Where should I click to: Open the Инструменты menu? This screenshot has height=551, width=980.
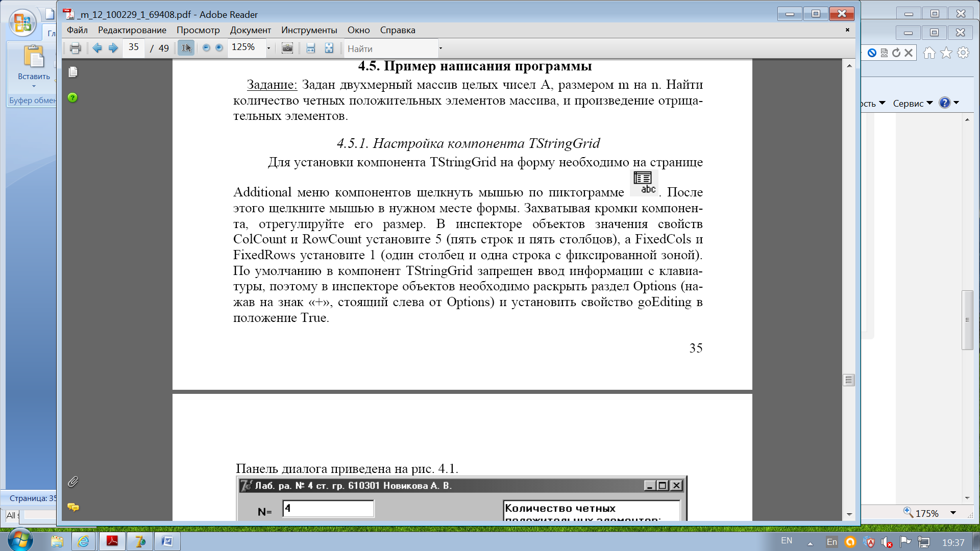(x=309, y=30)
